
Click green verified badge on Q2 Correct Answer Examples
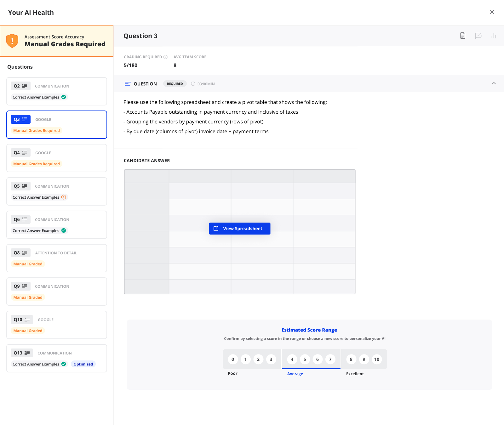pyautogui.click(x=64, y=97)
